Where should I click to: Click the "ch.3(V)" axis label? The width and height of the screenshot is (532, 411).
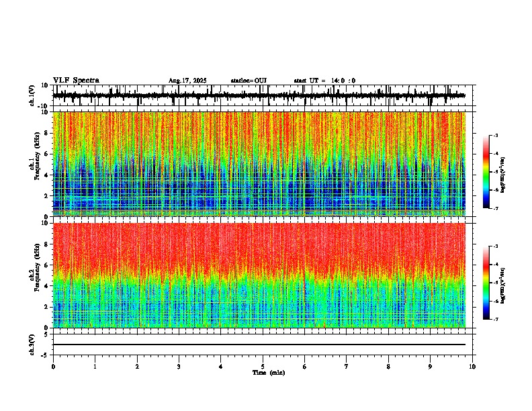pos(32,345)
